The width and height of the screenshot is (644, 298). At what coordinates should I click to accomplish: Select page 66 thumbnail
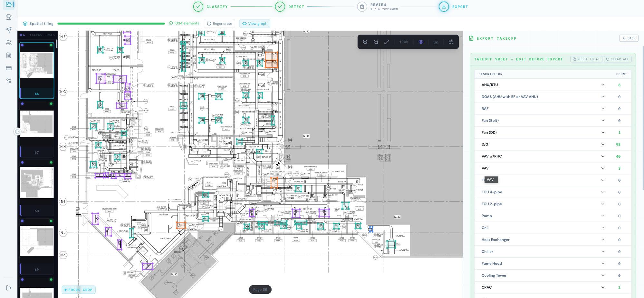(37, 70)
